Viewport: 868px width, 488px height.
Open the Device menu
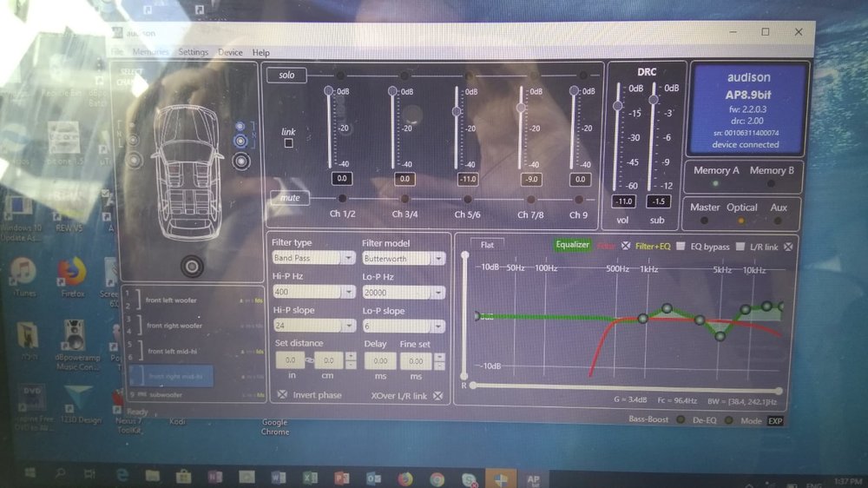tap(230, 53)
